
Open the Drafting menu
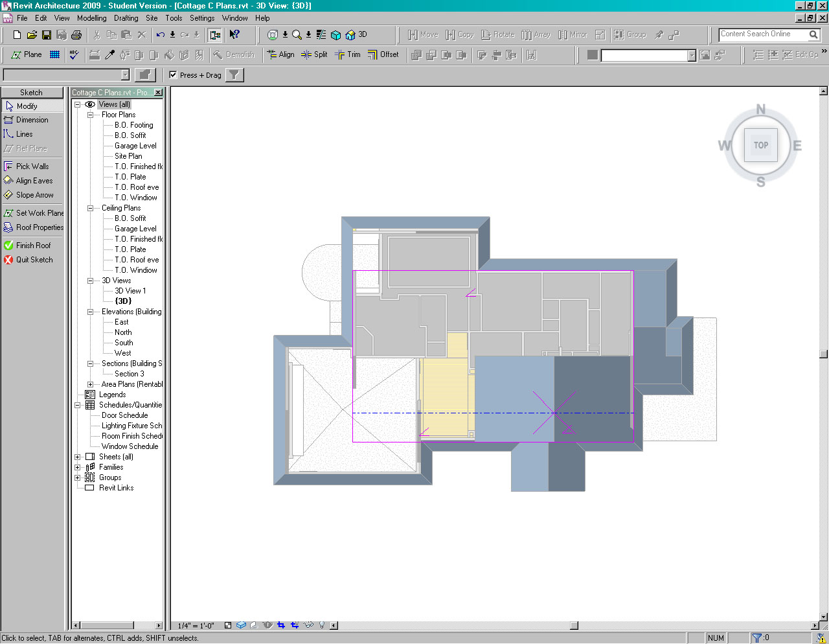126,18
